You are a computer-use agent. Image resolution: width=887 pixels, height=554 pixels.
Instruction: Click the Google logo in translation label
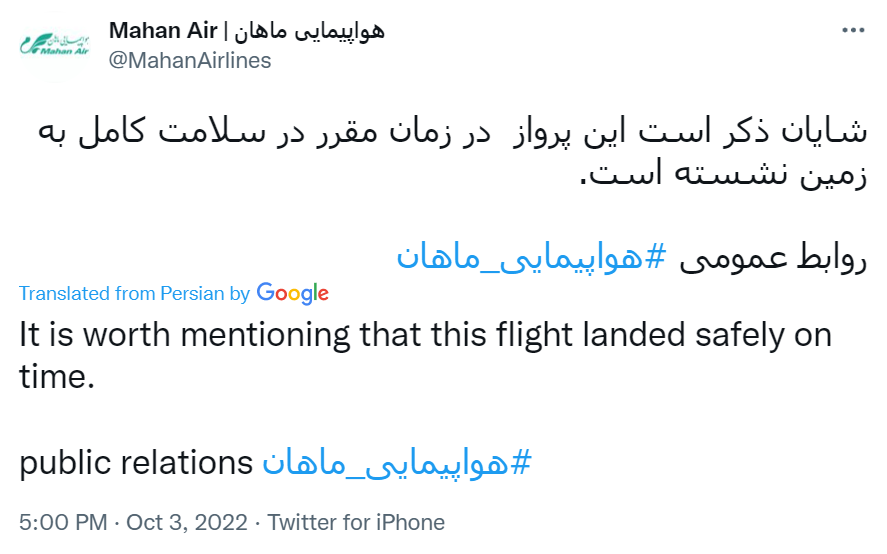tap(292, 293)
